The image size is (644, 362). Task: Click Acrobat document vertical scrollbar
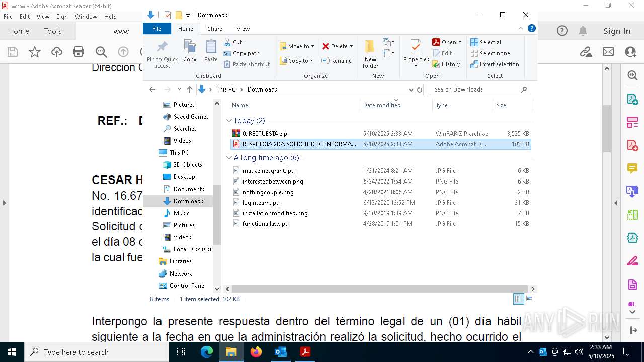pos(607,128)
